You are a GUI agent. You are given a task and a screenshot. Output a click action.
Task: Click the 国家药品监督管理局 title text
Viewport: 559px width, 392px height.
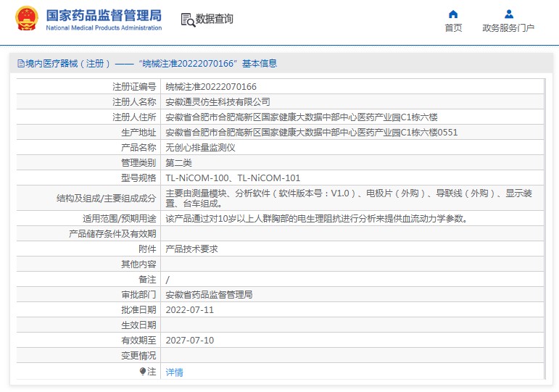(104, 15)
